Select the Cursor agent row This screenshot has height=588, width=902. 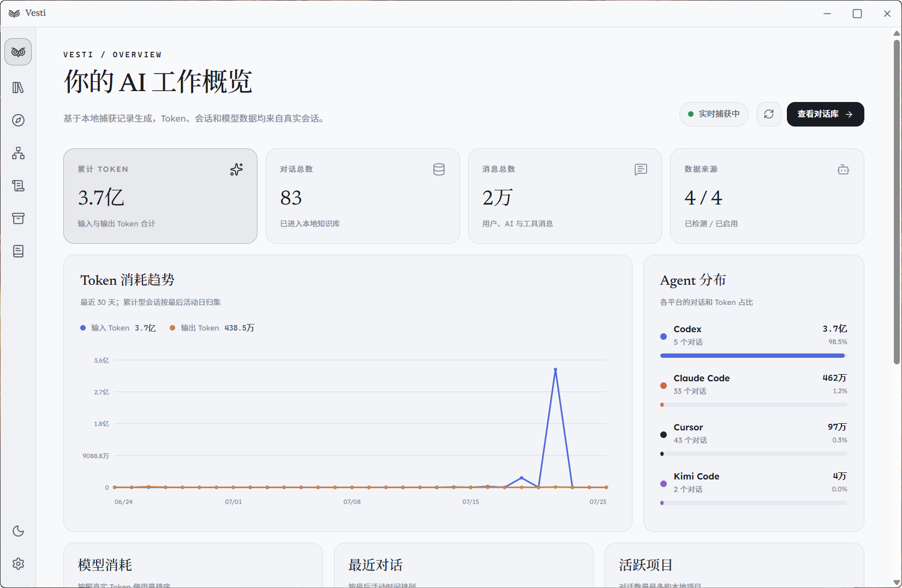[754, 440]
